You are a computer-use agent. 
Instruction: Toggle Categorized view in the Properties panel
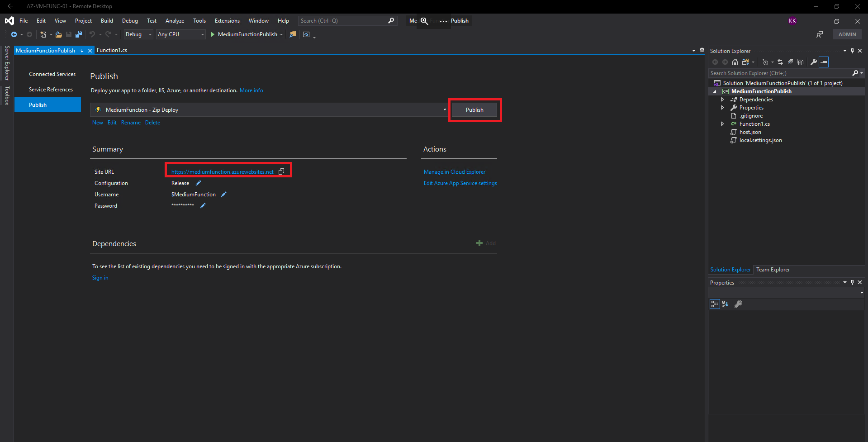click(714, 304)
